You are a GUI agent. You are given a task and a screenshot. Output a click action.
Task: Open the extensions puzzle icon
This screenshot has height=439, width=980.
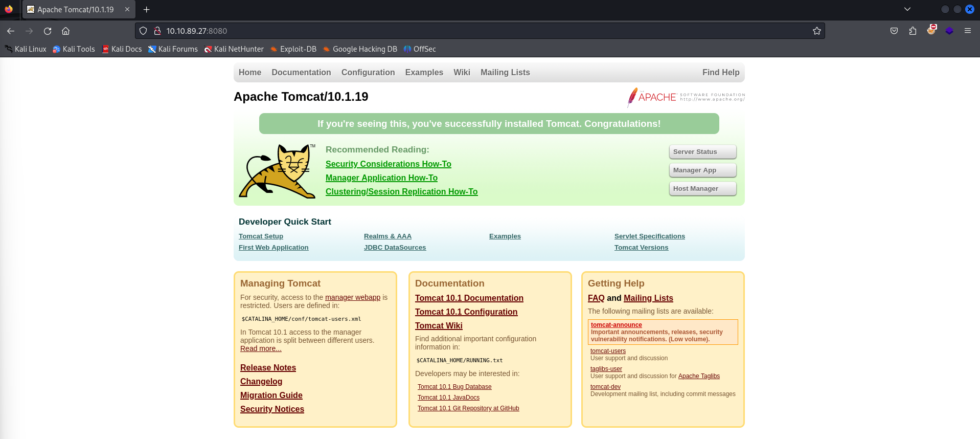[x=913, y=31]
